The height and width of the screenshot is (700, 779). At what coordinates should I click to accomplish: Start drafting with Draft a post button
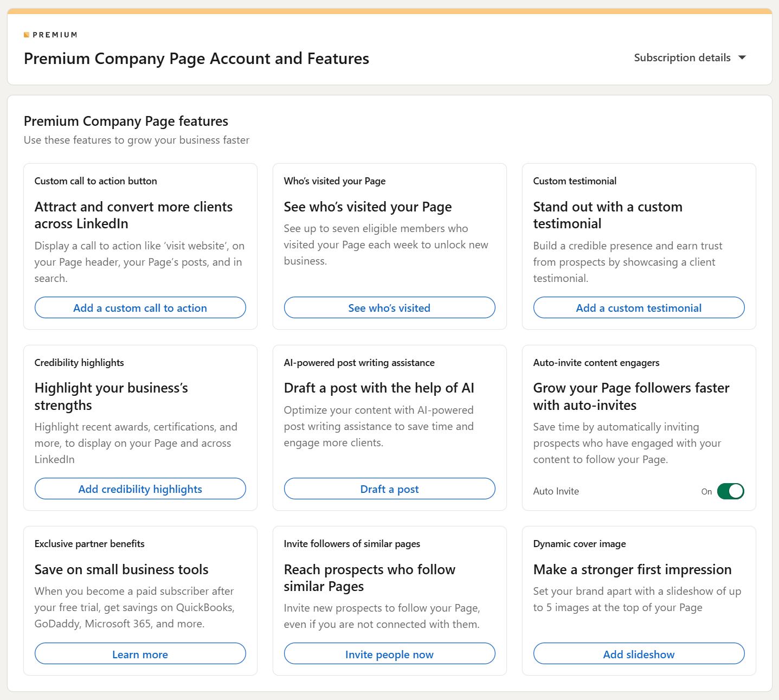[389, 489]
